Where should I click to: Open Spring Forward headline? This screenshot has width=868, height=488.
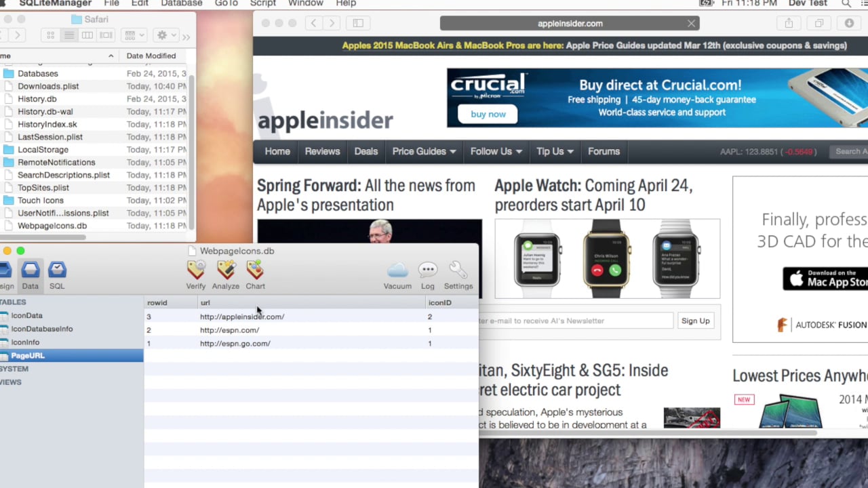pyautogui.click(x=366, y=195)
